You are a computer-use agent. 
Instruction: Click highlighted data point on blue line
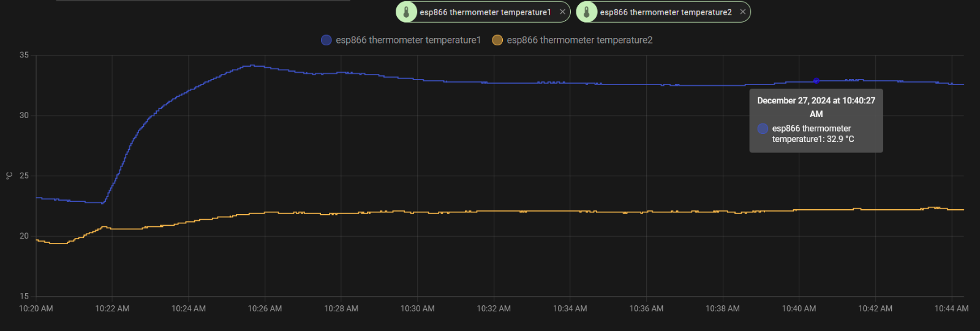(x=816, y=81)
